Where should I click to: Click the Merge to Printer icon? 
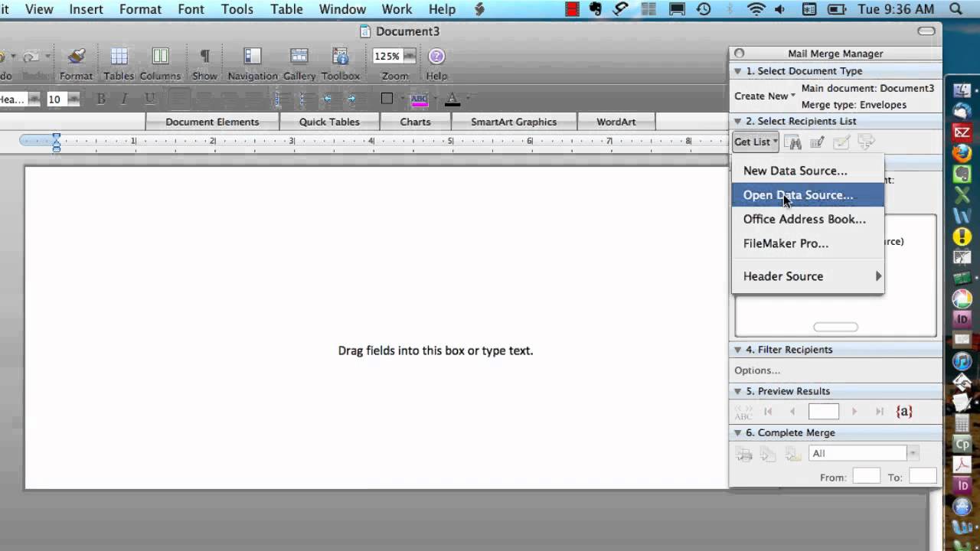pos(744,454)
